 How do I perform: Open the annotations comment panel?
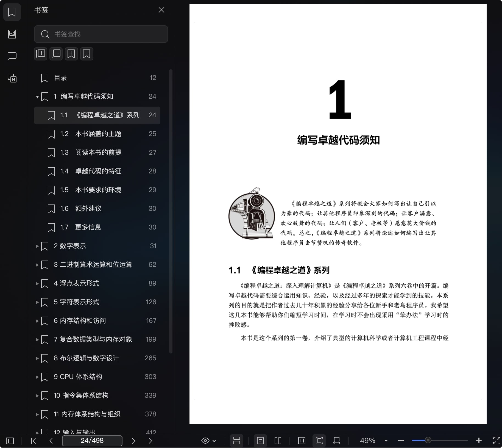click(x=12, y=56)
